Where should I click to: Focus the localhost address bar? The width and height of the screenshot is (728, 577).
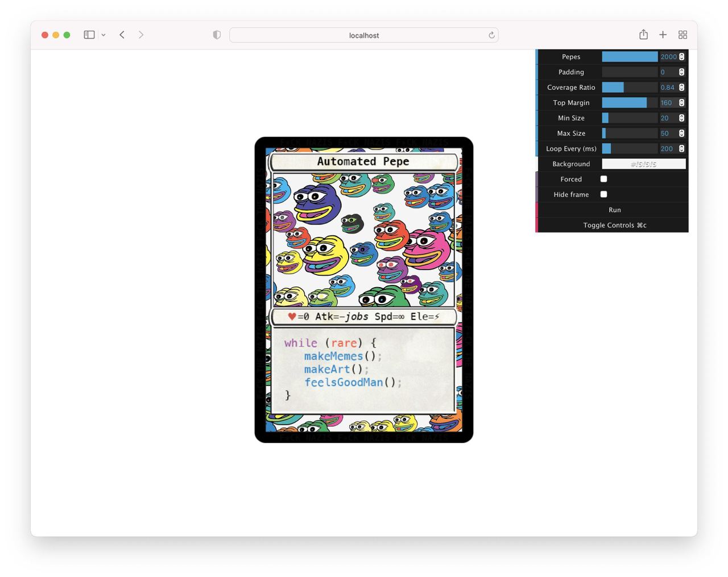(x=364, y=35)
